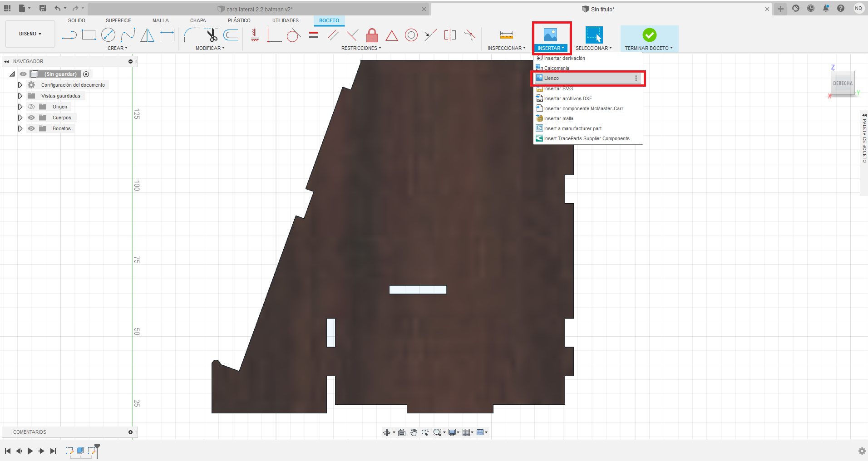Click the Undo arrow
Viewport: 868px width, 461px height.
click(x=57, y=8)
